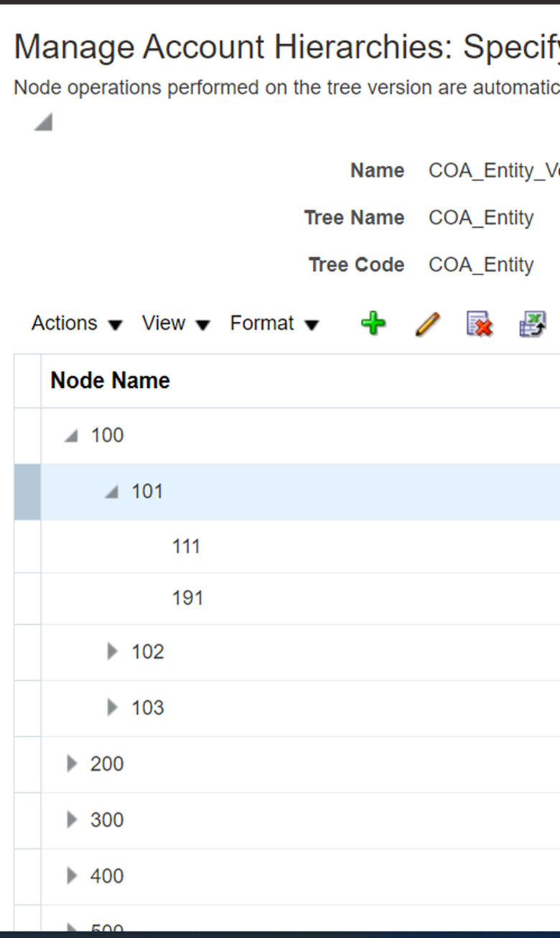Export the hierarchy to Excel
The height and width of the screenshot is (938, 560).
531,323
